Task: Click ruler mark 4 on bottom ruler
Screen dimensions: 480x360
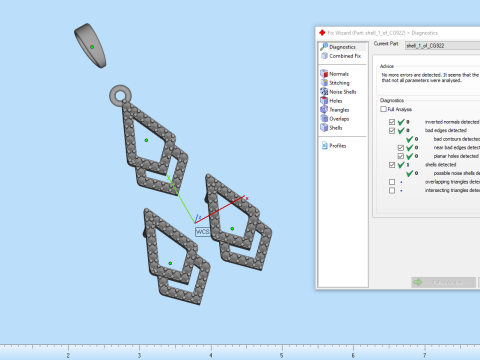Action: [211, 356]
